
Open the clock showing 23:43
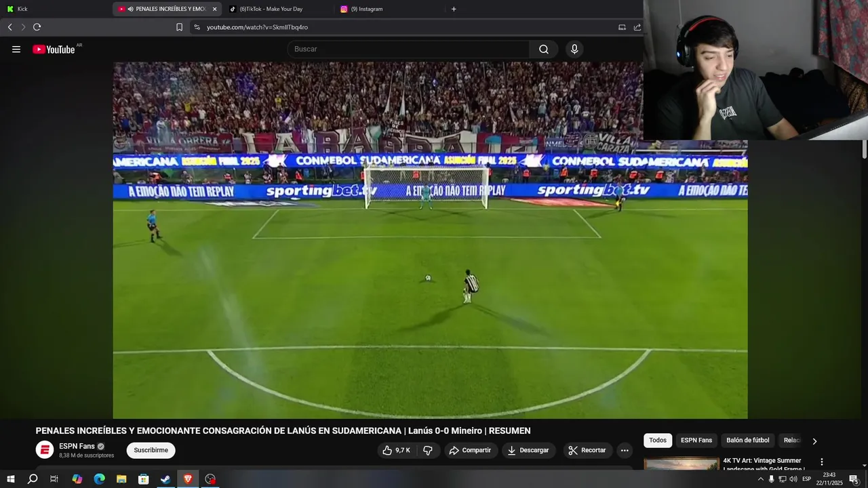[x=829, y=479]
